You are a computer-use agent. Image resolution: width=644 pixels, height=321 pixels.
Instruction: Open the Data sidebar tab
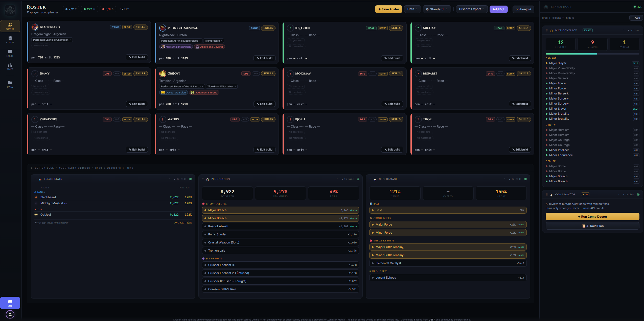[x=10, y=84]
